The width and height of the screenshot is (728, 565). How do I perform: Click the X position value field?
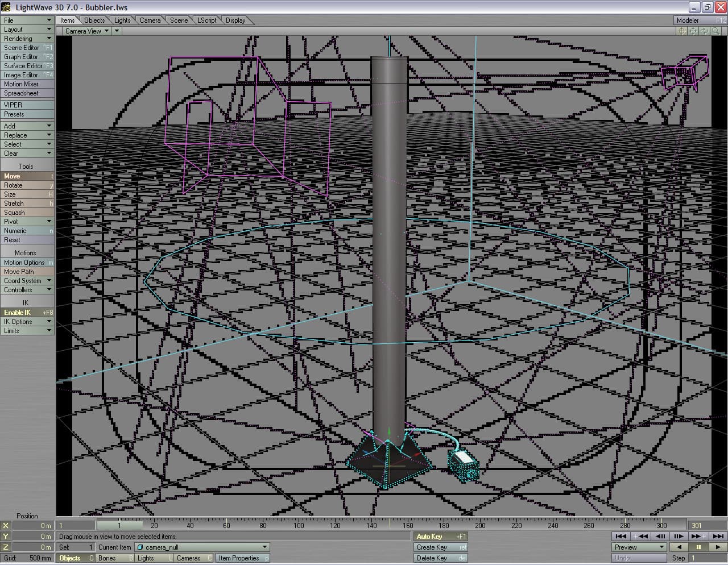(x=33, y=526)
